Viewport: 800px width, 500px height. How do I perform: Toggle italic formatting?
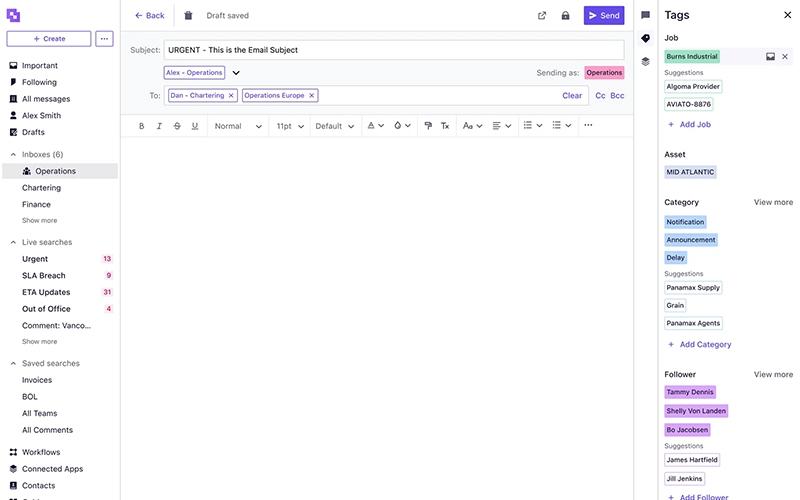click(159, 126)
